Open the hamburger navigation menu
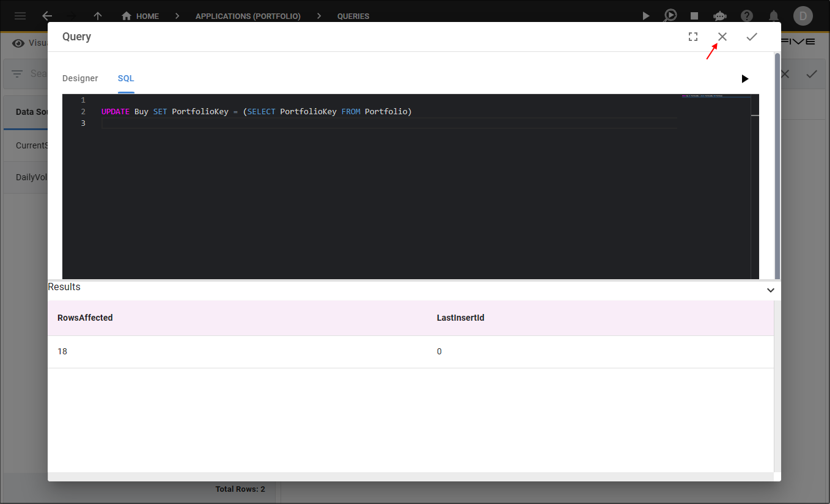This screenshot has height=504, width=830. (20, 16)
